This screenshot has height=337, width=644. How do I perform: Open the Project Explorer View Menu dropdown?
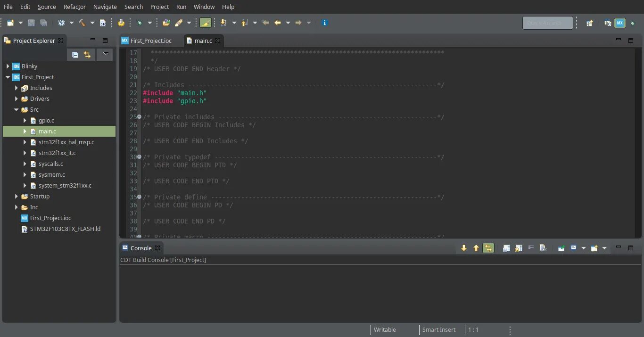click(106, 54)
